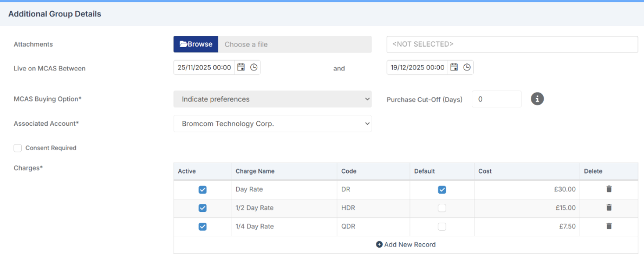Click the Charge Name column header

(255, 171)
